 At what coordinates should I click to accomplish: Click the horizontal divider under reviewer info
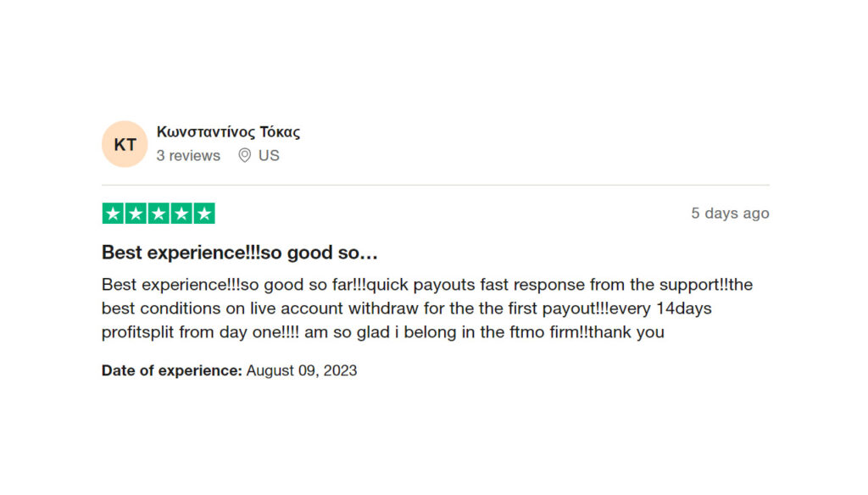coord(435,185)
